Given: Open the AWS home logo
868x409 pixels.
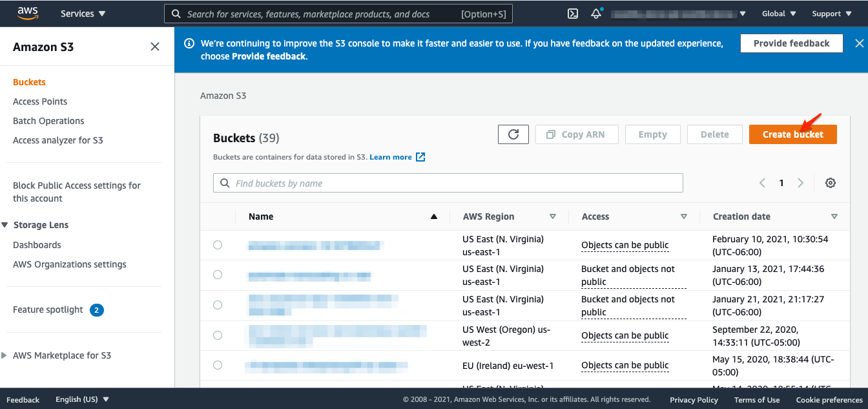Looking at the screenshot, I should tap(28, 13).
